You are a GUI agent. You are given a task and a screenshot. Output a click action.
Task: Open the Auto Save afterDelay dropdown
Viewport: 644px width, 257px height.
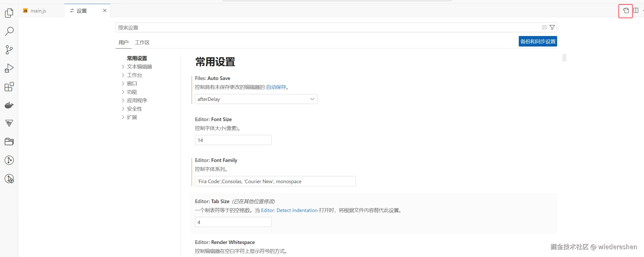pyautogui.click(x=256, y=99)
